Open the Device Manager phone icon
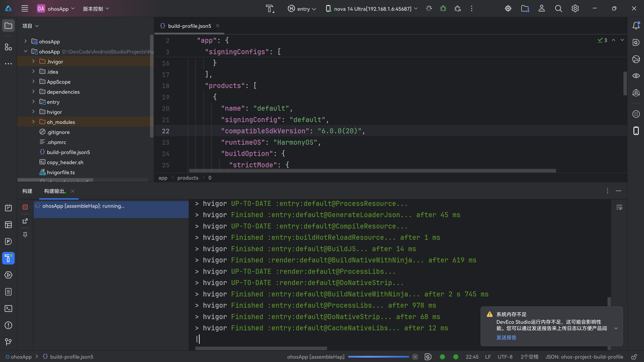 [x=636, y=131]
